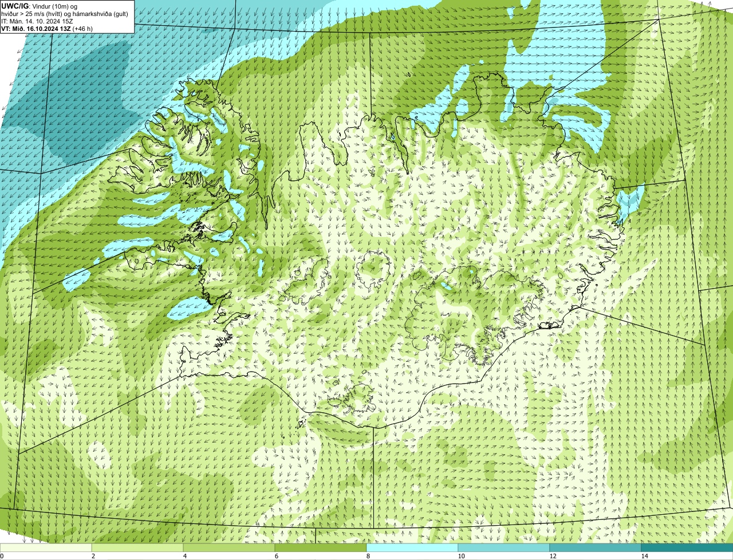Click the '14' label on the color scale
Image resolution: width=733 pixels, height=560 pixels.
click(644, 556)
